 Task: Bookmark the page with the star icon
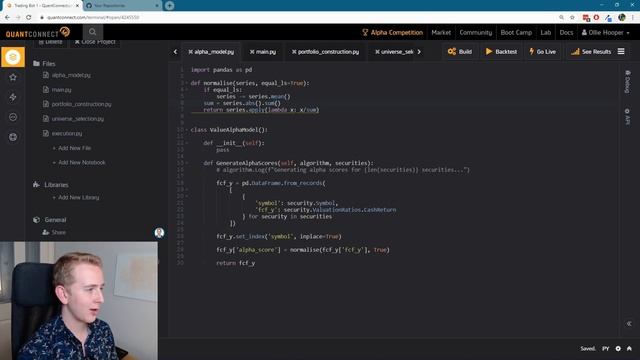click(572, 17)
